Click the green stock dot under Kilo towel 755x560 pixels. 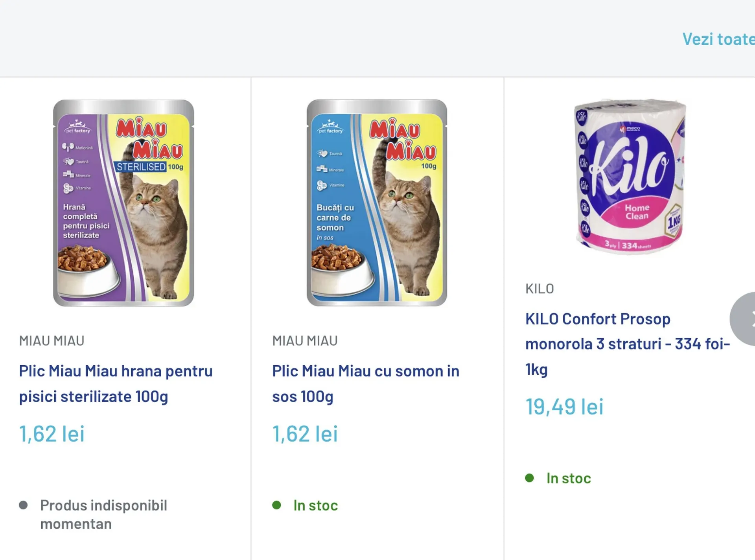click(530, 478)
